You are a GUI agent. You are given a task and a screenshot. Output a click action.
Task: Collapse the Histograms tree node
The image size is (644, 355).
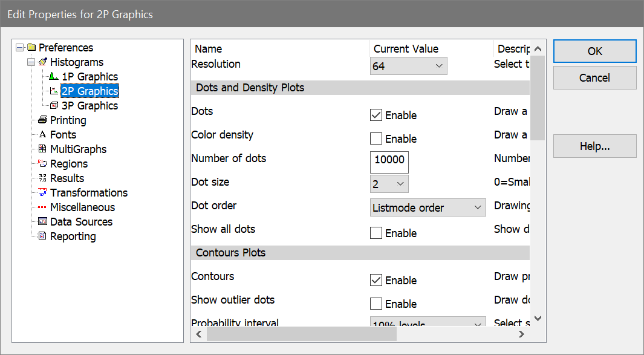(31, 62)
